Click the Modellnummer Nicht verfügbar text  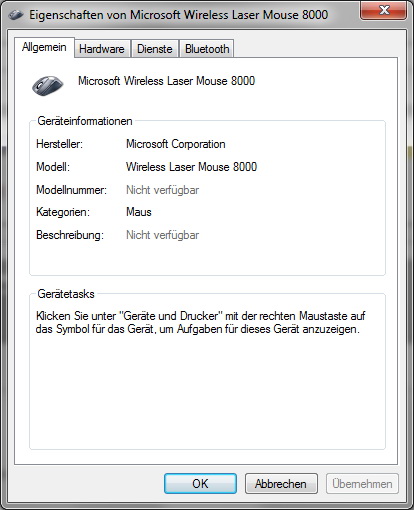coord(162,190)
